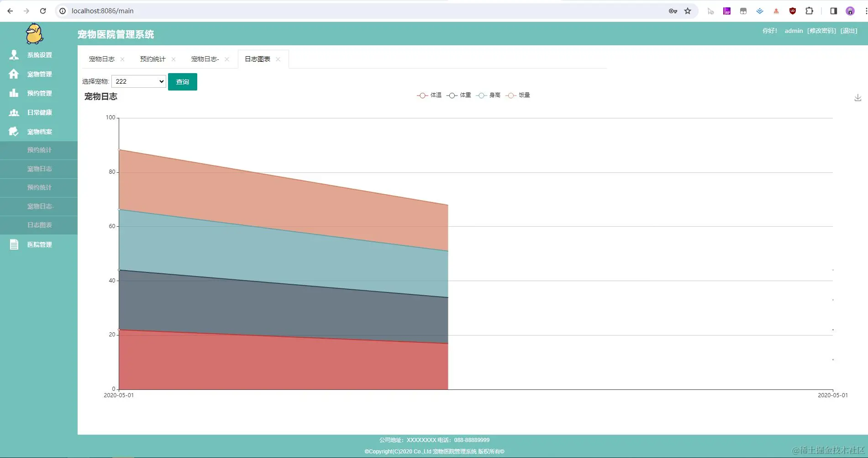
Task: Open the purple RP extension
Action: pyautogui.click(x=727, y=11)
